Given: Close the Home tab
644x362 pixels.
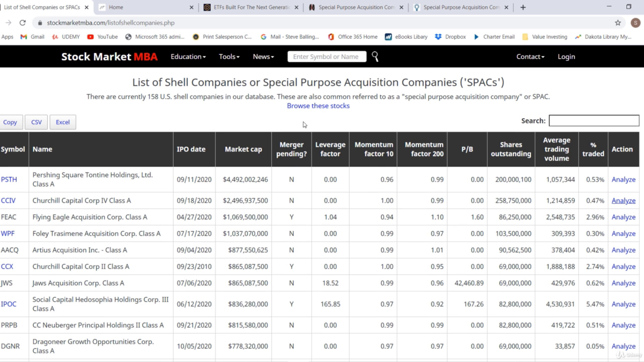Looking at the screenshot, I should pyautogui.click(x=191, y=7).
